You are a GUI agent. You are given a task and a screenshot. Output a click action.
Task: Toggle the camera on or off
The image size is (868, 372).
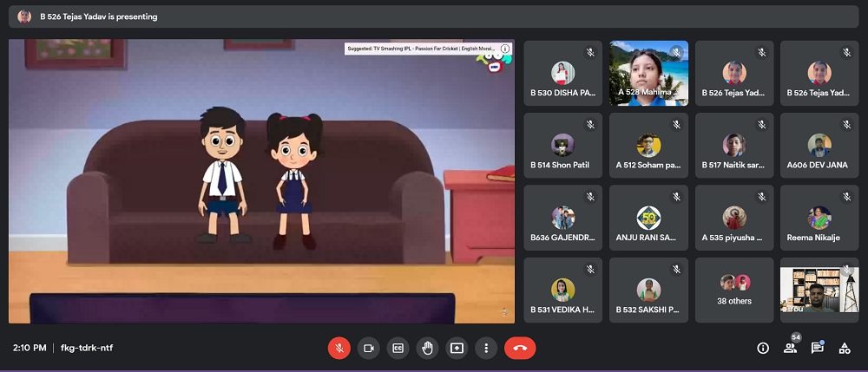[368, 348]
